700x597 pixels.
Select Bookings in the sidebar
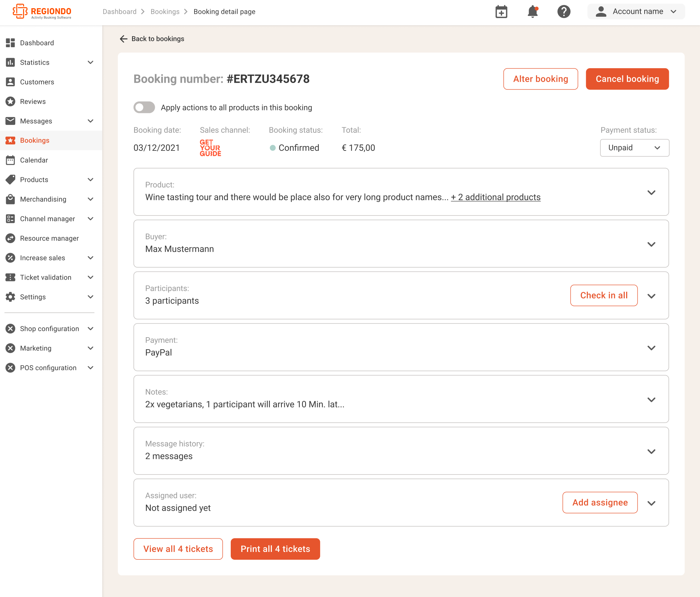pos(51,141)
